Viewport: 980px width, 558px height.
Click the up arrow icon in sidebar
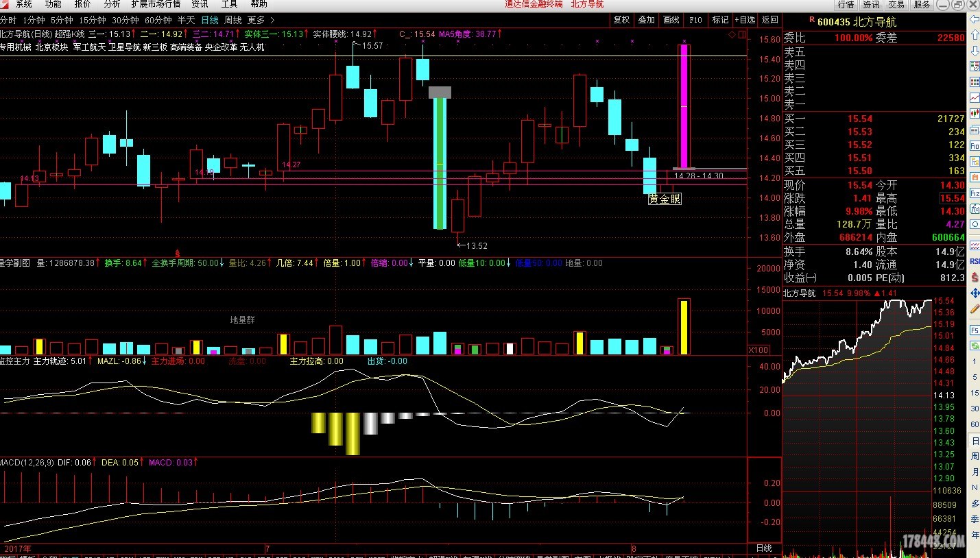point(974,35)
